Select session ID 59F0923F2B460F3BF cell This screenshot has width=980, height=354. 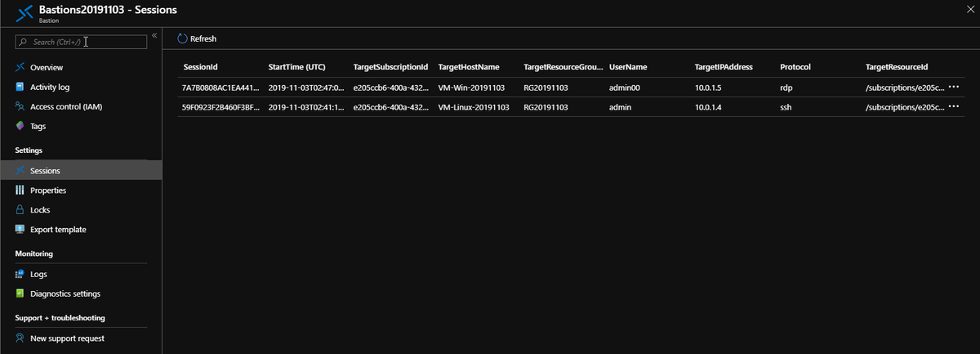click(221, 107)
